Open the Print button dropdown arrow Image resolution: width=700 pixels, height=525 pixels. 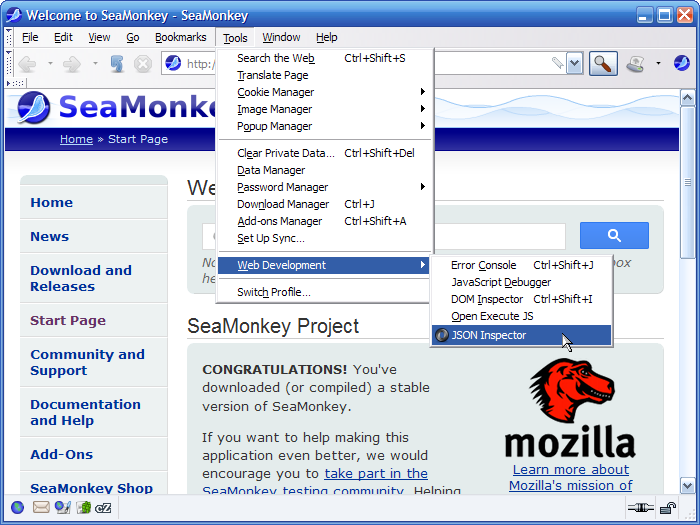pos(658,63)
